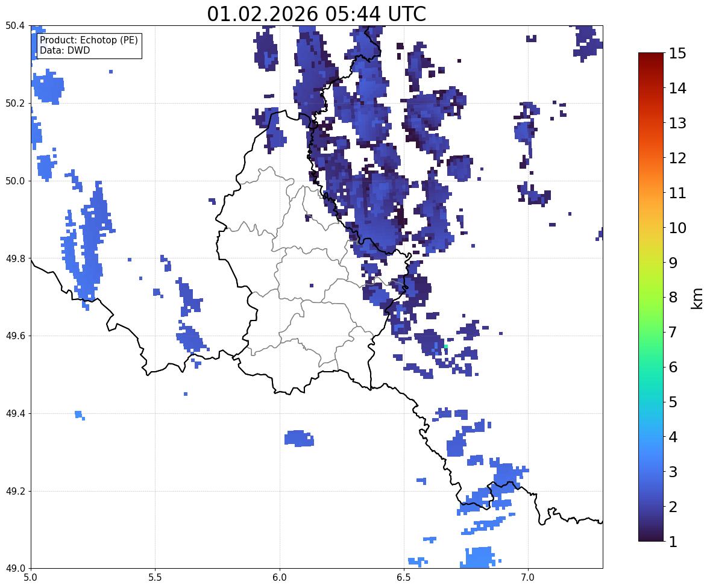Click colorbar tick label 11
The width and height of the screenshot is (710, 588).
click(x=677, y=193)
